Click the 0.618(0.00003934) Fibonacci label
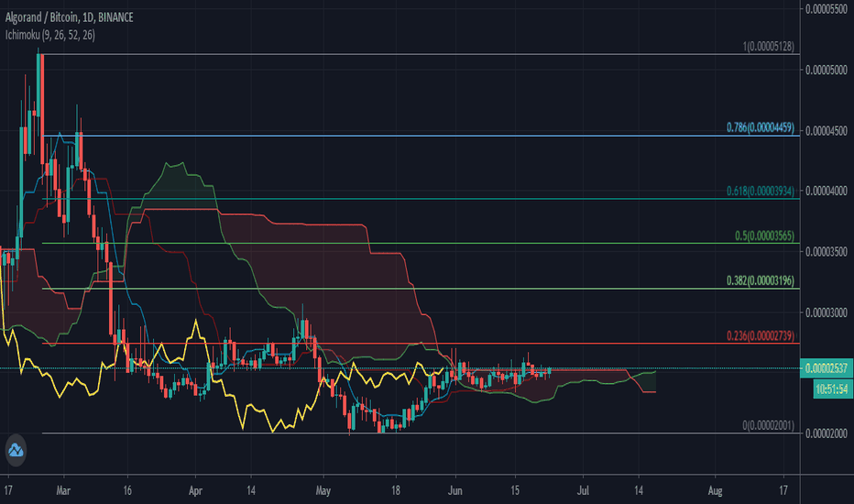Viewport: 854px width, 504px height. [761, 191]
